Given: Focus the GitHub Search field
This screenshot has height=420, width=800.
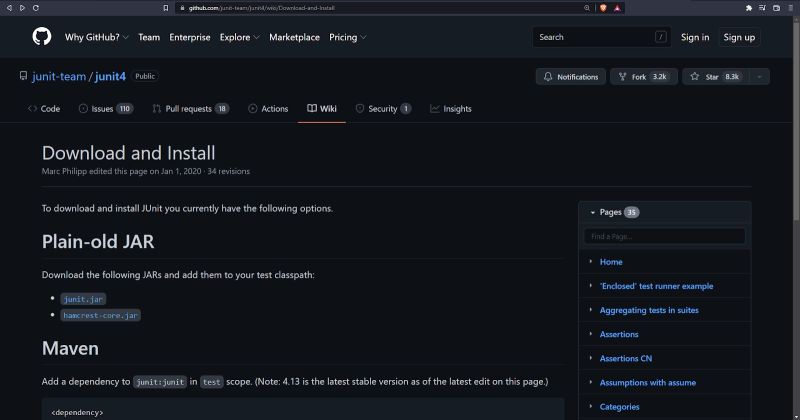Looking at the screenshot, I should point(602,37).
